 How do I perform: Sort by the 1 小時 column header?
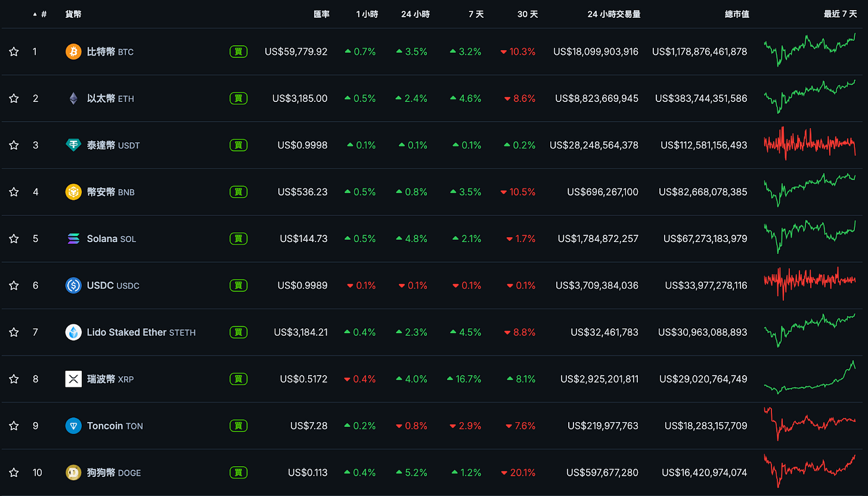[x=367, y=14]
